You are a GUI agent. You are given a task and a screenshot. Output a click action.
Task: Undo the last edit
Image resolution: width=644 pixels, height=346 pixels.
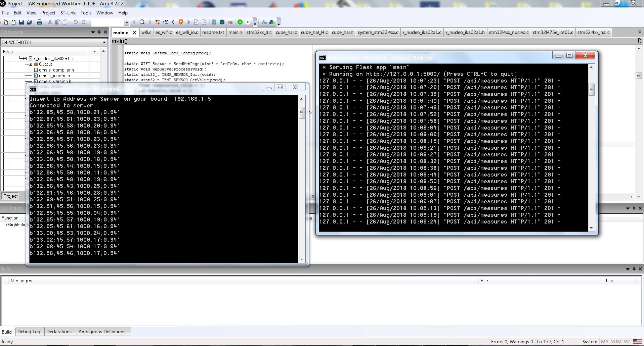tap(76, 22)
